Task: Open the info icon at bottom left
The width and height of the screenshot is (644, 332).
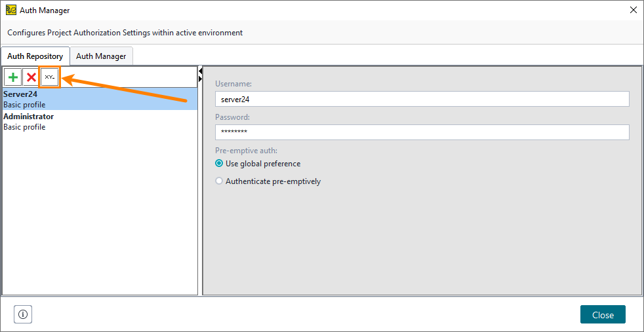Action: (23, 314)
